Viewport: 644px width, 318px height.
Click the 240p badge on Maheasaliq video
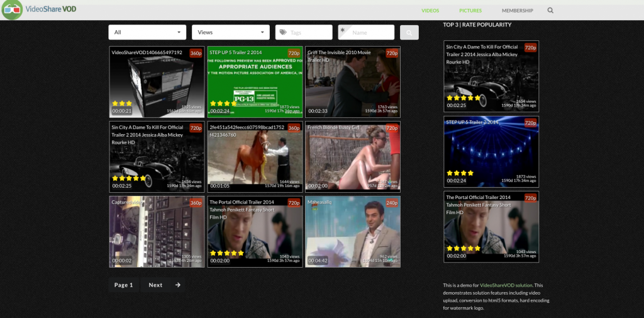[392, 203]
